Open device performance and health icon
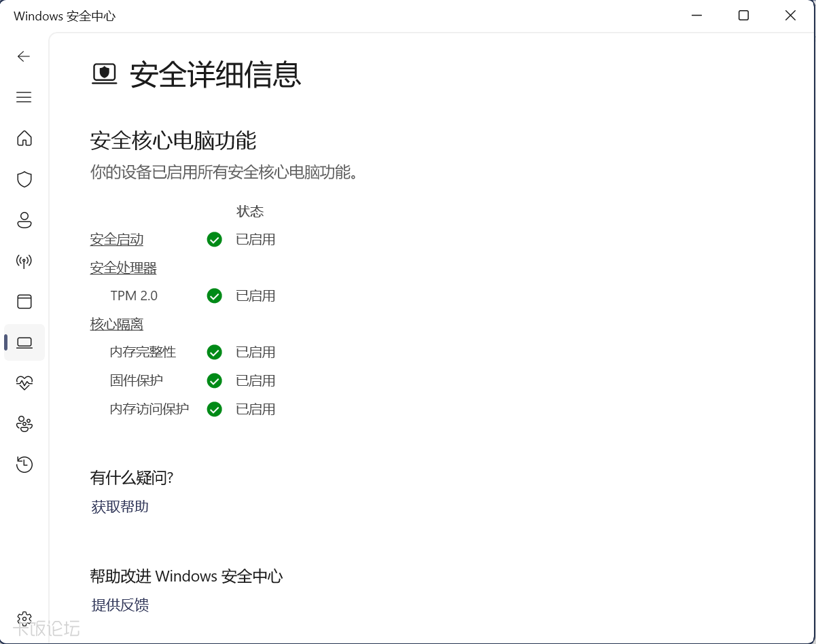 pos(24,383)
